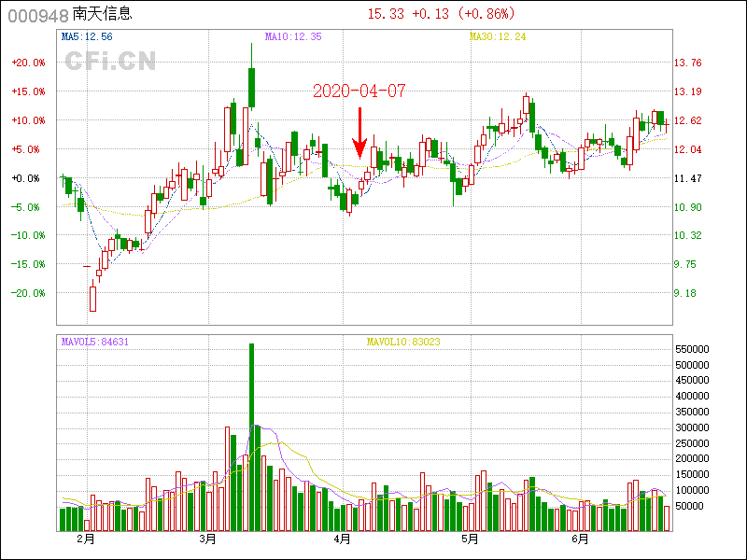Click the MAVOL10:83023 volume label
The height and width of the screenshot is (560, 747).
[x=403, y=343]
